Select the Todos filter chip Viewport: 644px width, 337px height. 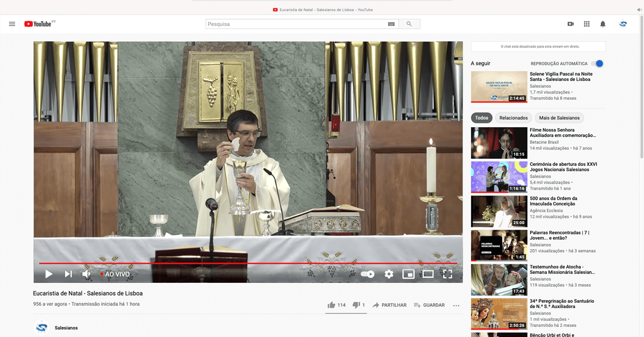point(482,118)
